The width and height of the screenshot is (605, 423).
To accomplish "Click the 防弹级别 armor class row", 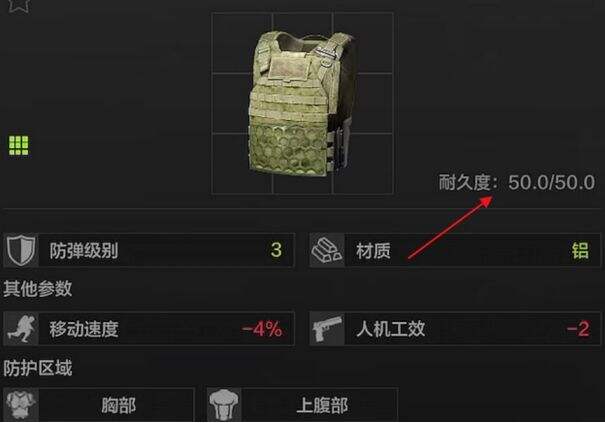I will [149, 250].
